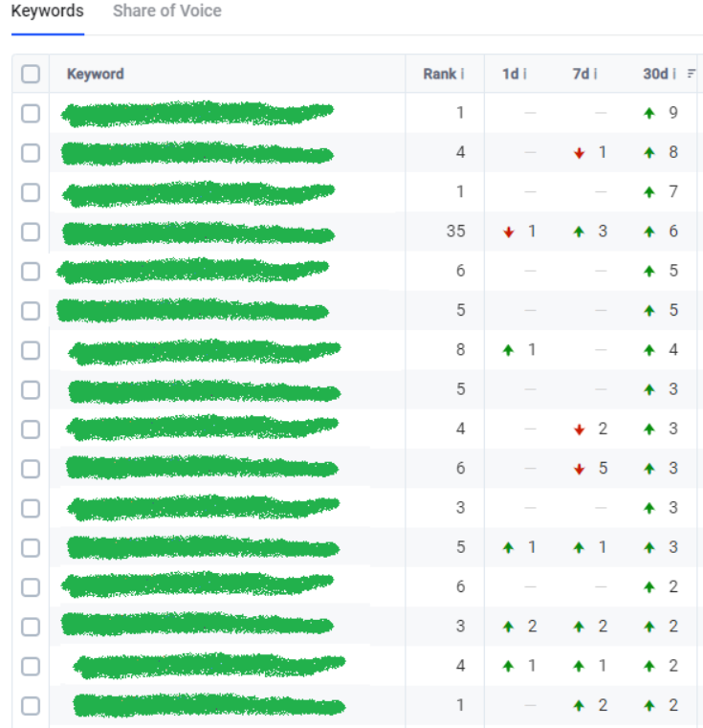Click the info icon next to 7d

tap(594, 74)
